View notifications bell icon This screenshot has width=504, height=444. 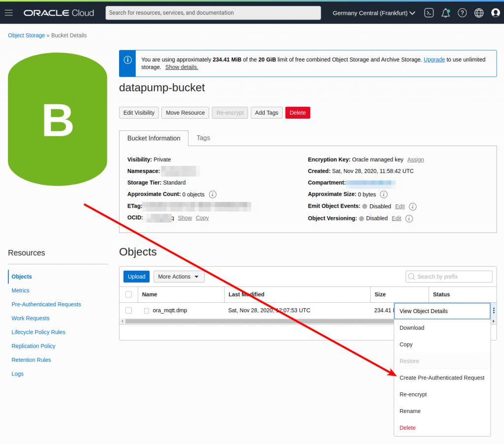(x=445, y=13)
